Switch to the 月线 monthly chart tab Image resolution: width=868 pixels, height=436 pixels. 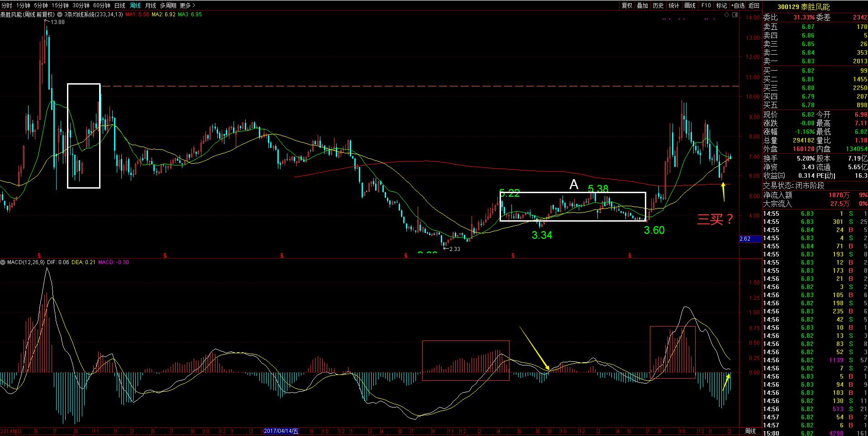click(x=150, y=5)
